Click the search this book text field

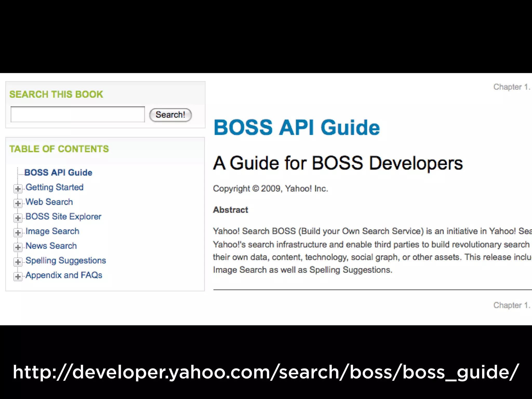[x=78, y=114]
